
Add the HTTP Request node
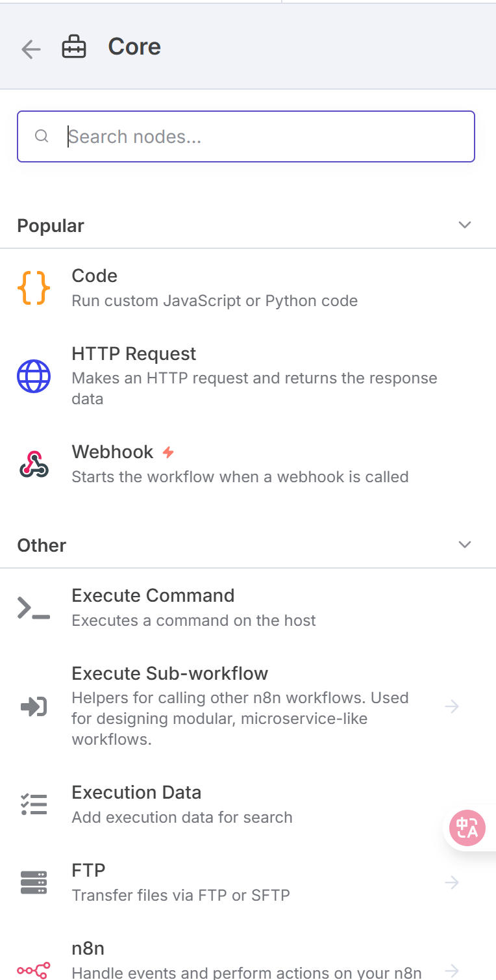248,376
